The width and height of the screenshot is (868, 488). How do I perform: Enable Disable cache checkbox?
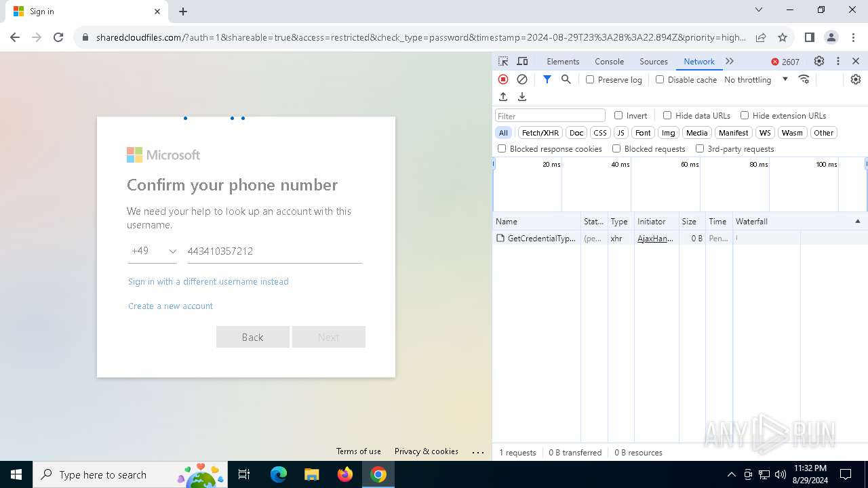point(660,79)
